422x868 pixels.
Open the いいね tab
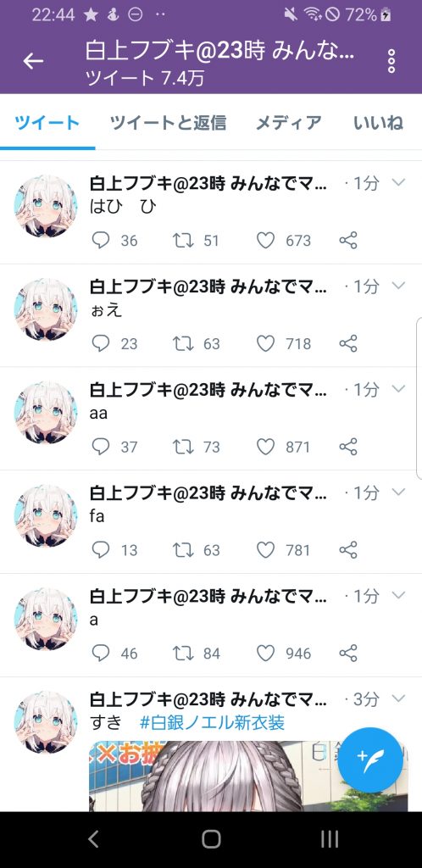tap(378, 122)
